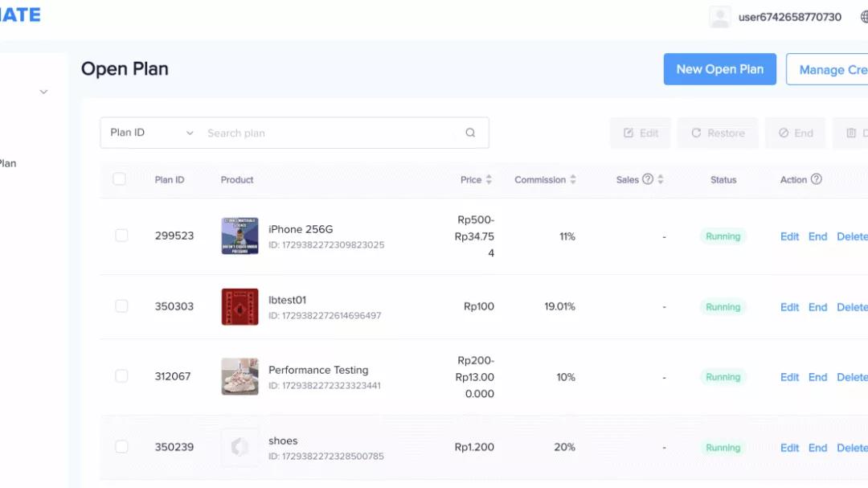
Task: Click the search magnifier icon
Action: (x=470, y=132)
